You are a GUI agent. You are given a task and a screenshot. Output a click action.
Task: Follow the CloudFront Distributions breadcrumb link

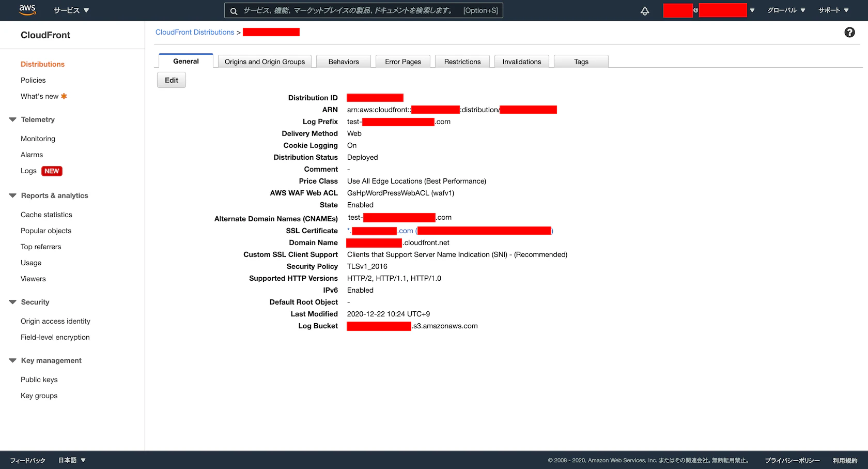pyautogui.click(x=195, y=32)
